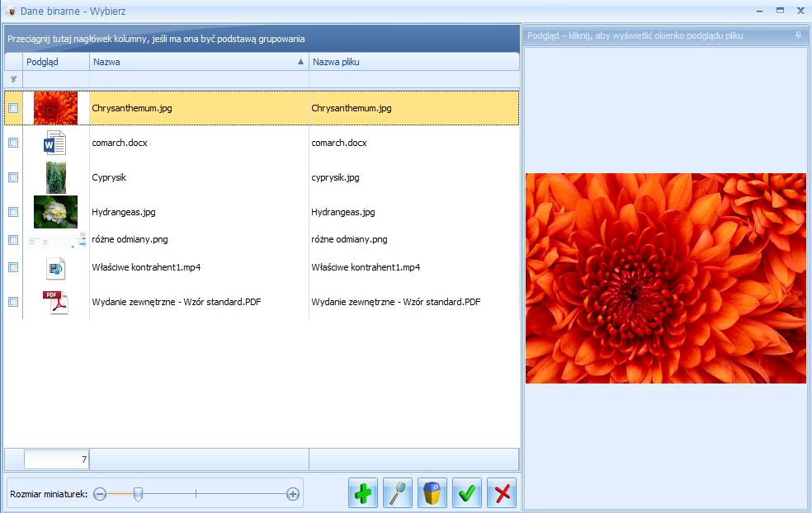Viewport: 812px width, 513px height.
Task: Click the PDF icon of Wydanie zewnętrzne row
Action: pyautogui.click(x=55, y=302)
